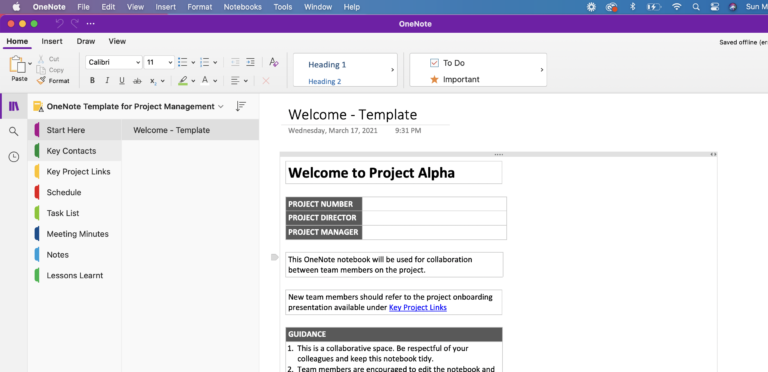Follow the Key Project Links hyperlink

click(x=418, y=307)
